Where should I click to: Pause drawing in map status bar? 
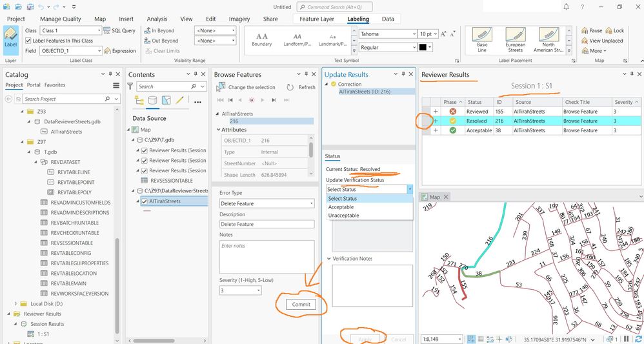click(x=626, y=339)
